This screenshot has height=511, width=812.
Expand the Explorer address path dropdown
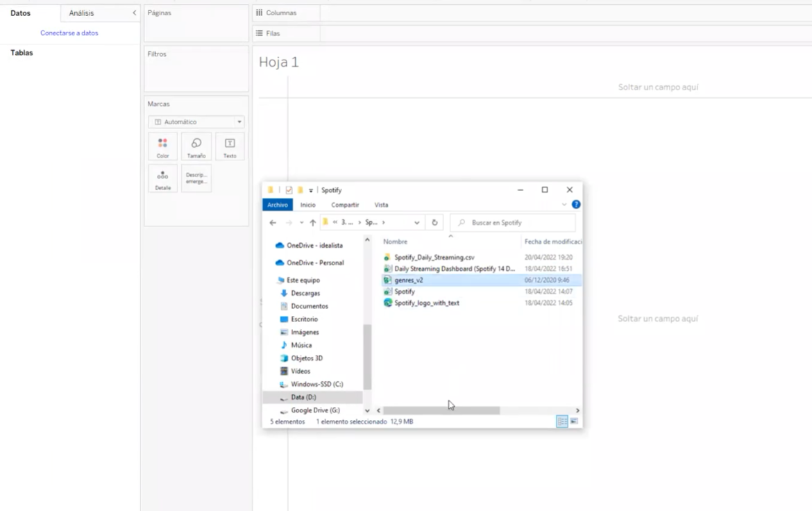(417, 223)
